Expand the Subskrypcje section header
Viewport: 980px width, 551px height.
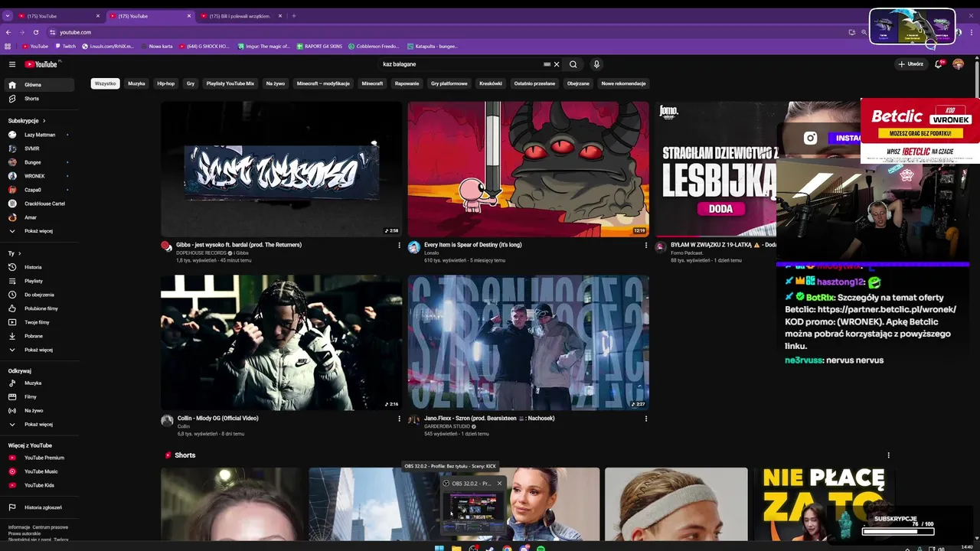click(27, 121)
